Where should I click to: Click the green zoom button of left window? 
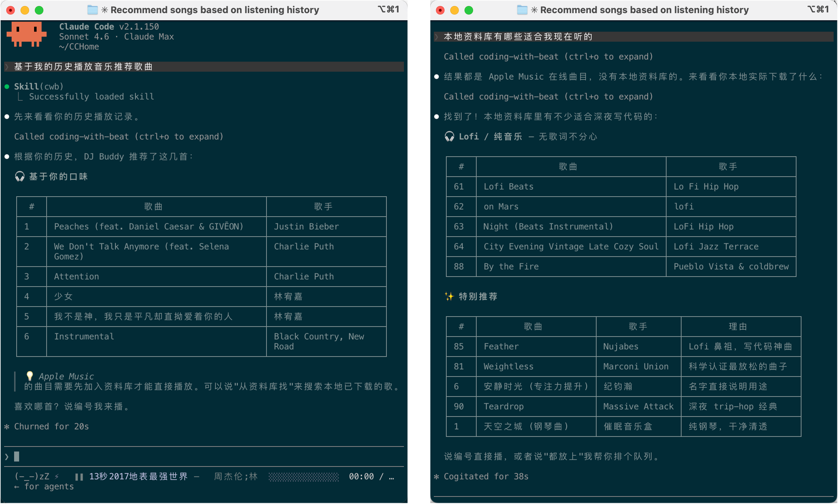[x=39, y=10]
